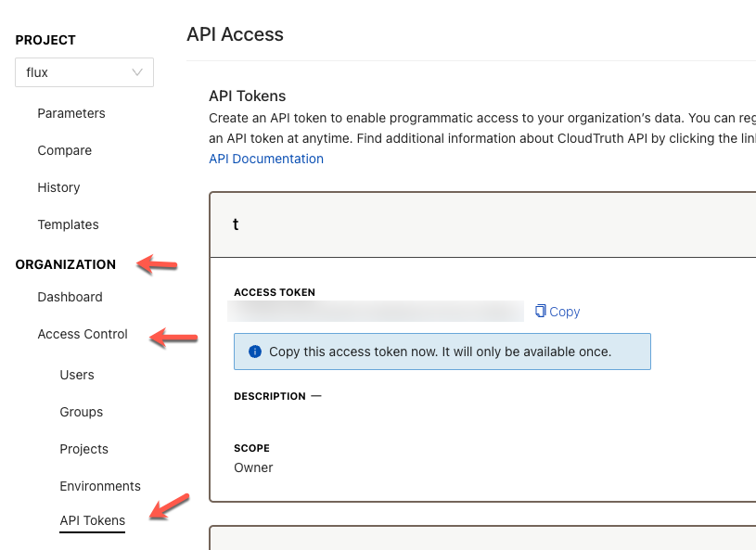Open the Users page

[77, 375]
